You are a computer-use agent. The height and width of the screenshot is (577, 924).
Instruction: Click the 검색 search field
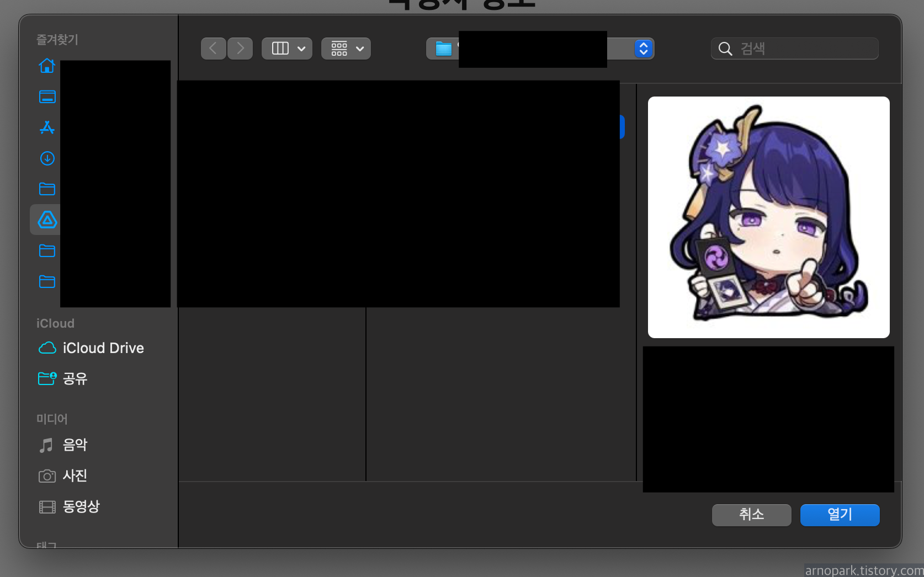pos(795,49)
